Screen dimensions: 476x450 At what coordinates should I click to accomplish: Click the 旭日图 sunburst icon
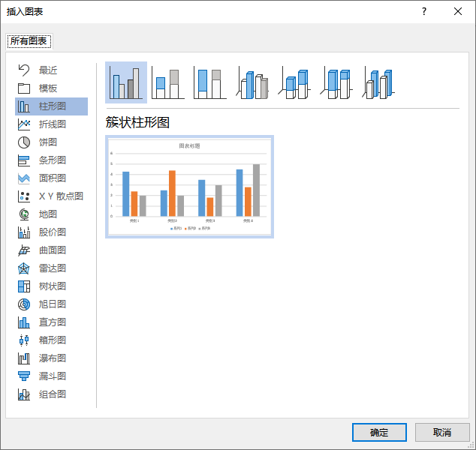24,304
